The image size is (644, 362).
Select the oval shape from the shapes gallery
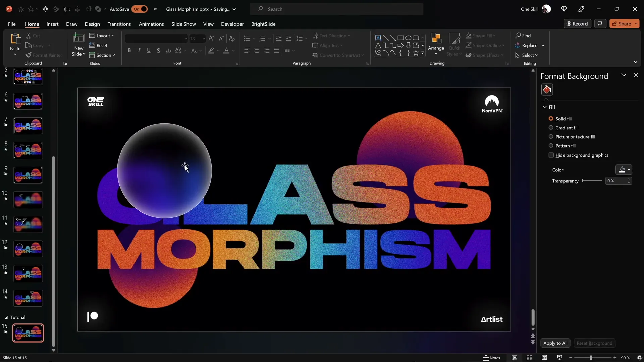(x=409, y=38)
